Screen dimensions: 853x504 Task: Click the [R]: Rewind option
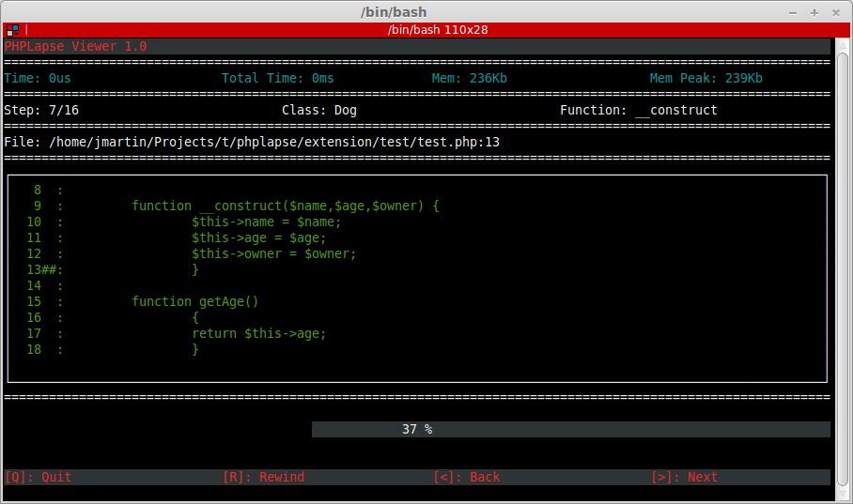pyautogui.click(x=263, y=477)
